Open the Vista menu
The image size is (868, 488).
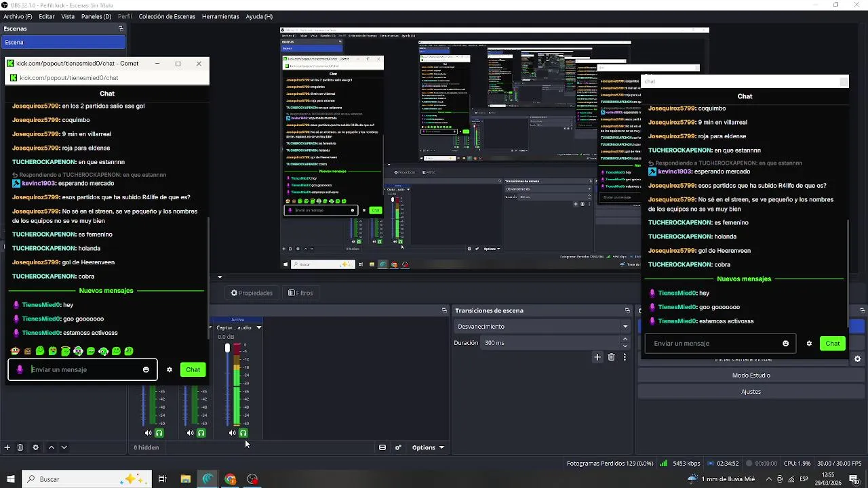[x=68, y=16]
